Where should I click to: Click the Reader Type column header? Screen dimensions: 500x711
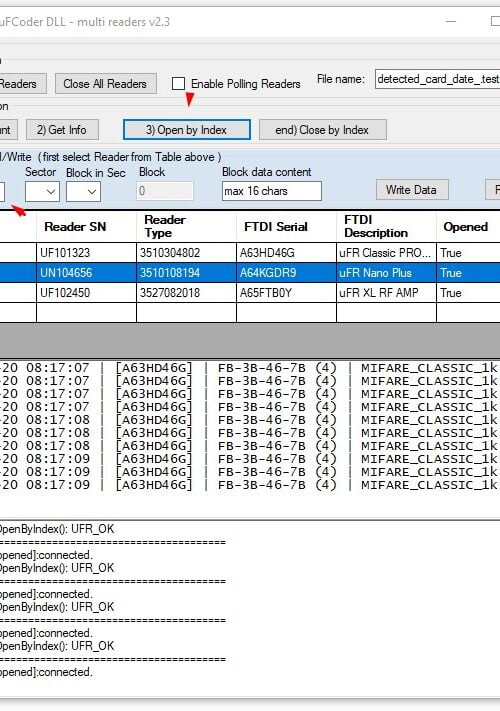click(186, 226)
